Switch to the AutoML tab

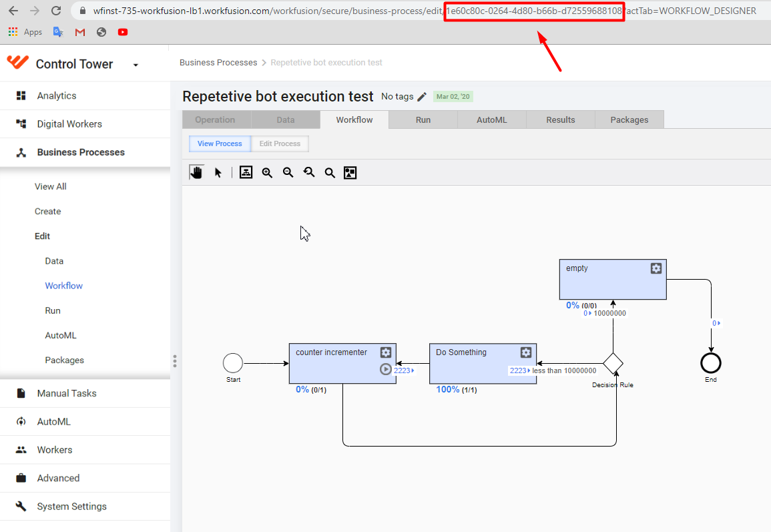coord(492,120)
